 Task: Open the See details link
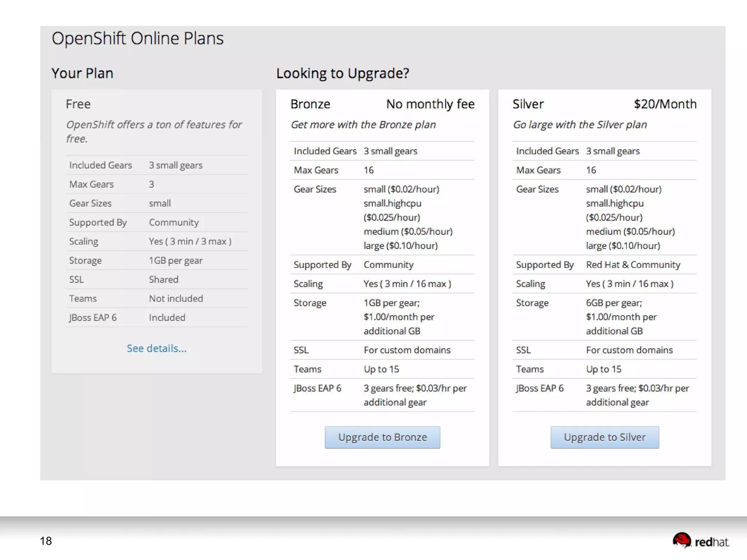pyautogui.click(x=156, y=349)
